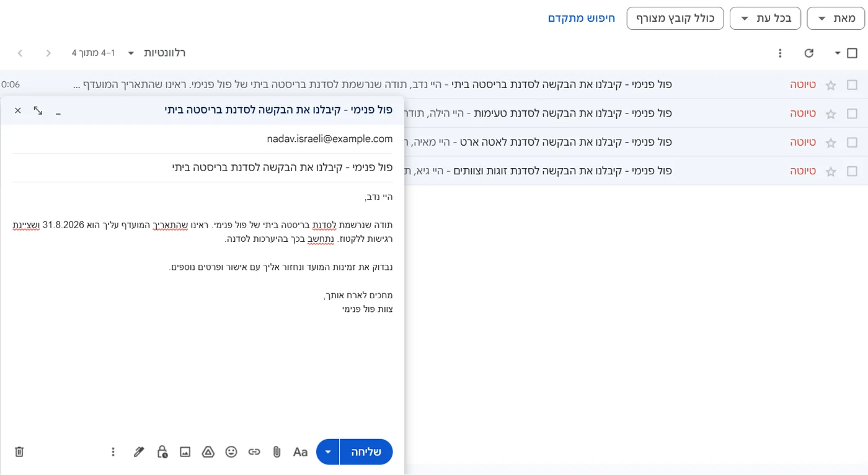The height and width of the screenshot is (475, 868).
Task: Click the message body greeting היי נדב
Action: click(x=379, y=197)
